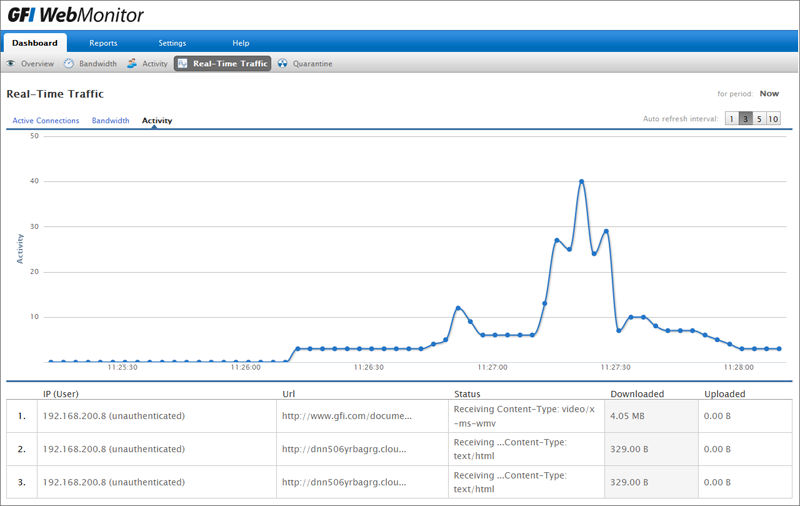Click the Downloaded column header
The width and height of the screenshot is (800, 506).
tap(637, 394)
